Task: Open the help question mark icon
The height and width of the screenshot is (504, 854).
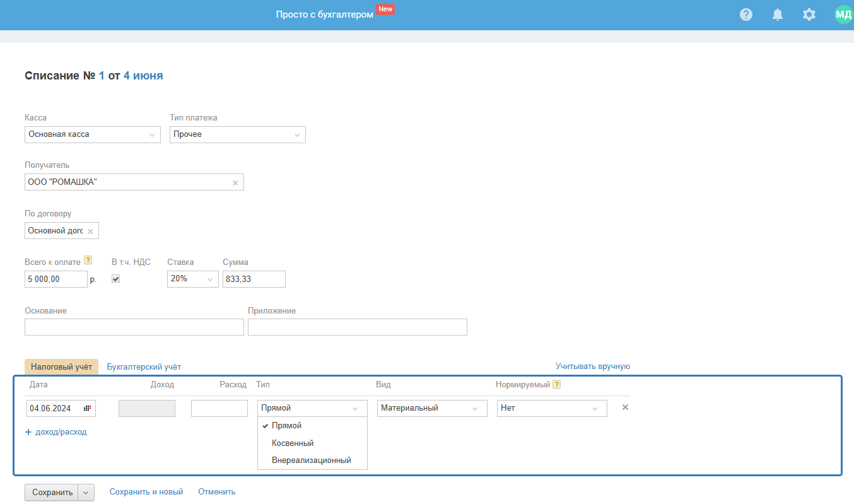Action: (x=746, y=15)
